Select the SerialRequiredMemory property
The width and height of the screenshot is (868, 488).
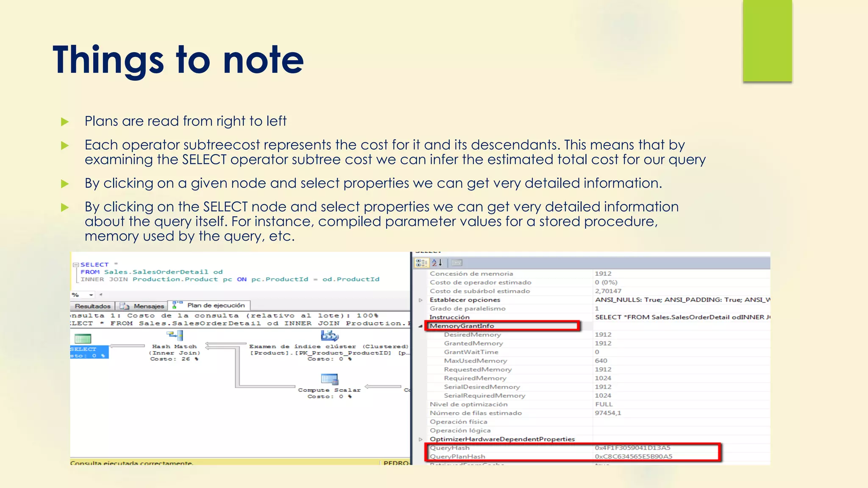coord(484,396)
